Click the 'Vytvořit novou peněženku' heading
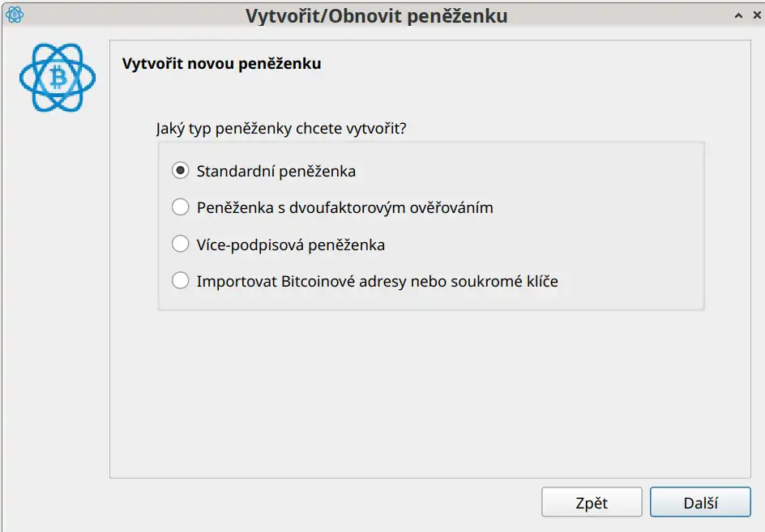 [x=221, y=63]
